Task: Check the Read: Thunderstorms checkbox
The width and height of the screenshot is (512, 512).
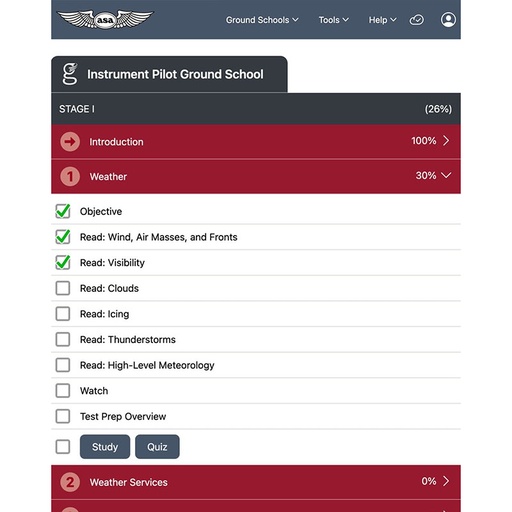Action: click(x=63, y=339)
